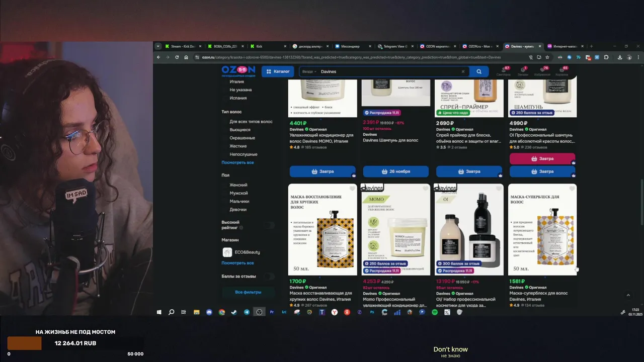The image size is (644, 362).
Task: Open browser downloads
Action: (x=620, y=57)
